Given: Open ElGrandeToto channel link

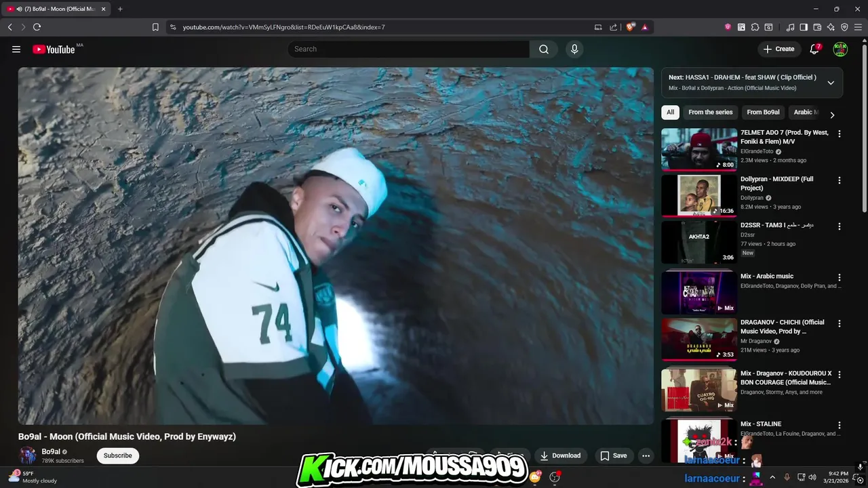Looking at the screenshot, I should click(x=757, y=152).
